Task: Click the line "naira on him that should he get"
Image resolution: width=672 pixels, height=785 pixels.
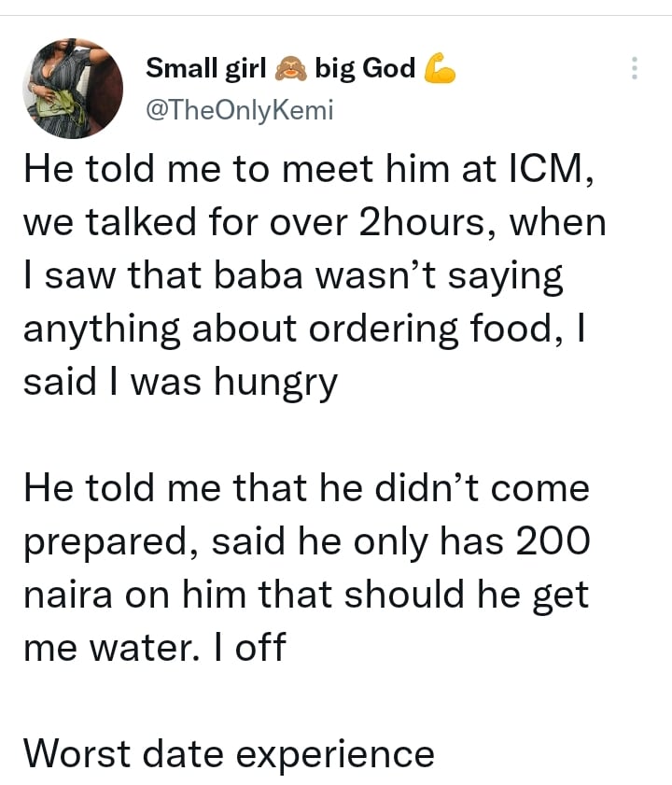Action: 305,595
